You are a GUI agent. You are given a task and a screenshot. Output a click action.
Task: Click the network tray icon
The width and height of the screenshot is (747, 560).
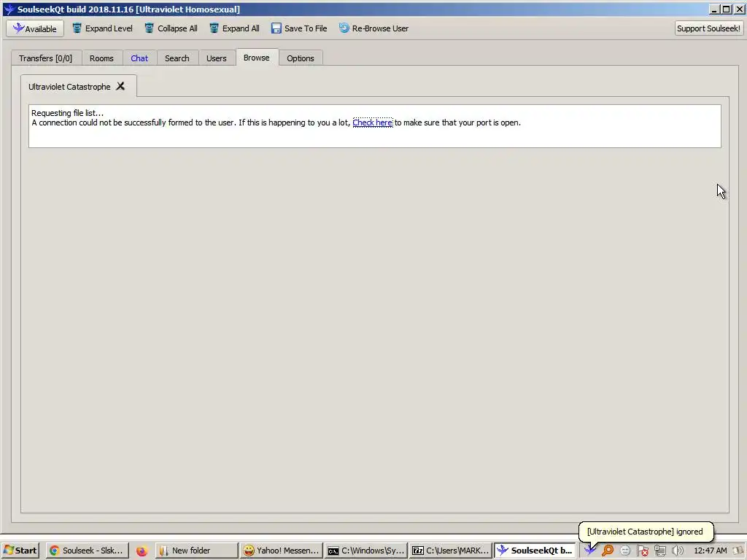(x=659, y=551)
